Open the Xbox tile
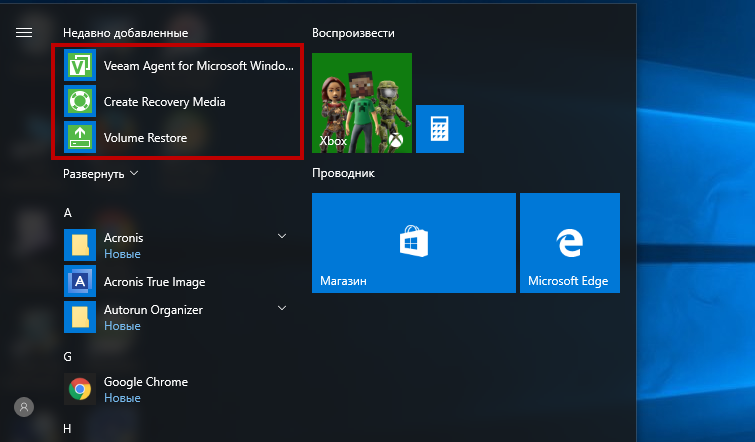This screenshot has width=755, height=442. pyautogui.click(x=362, y=103)
